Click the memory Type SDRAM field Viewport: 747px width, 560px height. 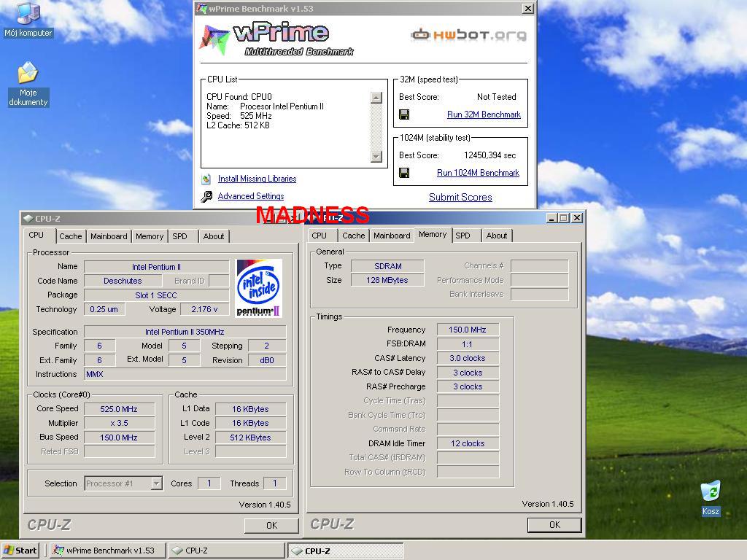387,266
